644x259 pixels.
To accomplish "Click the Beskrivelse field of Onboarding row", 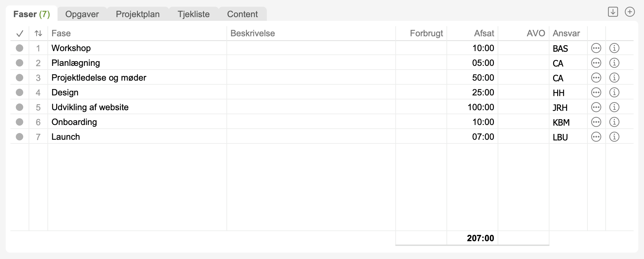I will click(311, 122).
